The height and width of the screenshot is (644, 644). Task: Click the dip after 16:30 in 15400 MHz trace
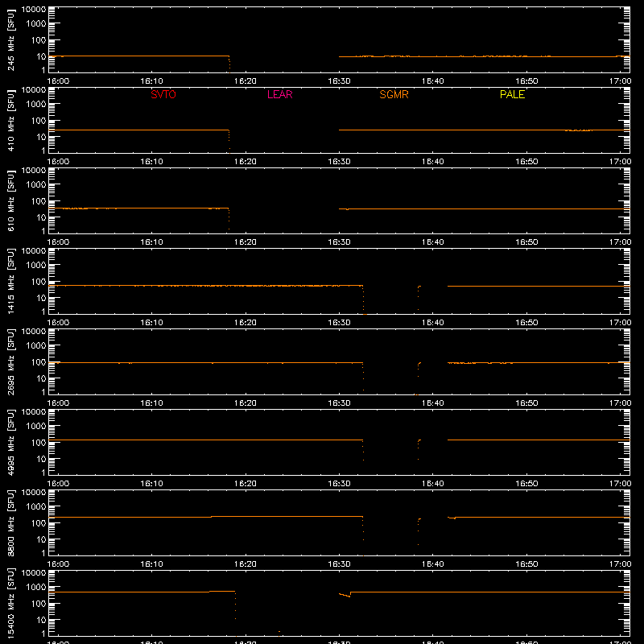pyautogui.click(x=345, y=595)
